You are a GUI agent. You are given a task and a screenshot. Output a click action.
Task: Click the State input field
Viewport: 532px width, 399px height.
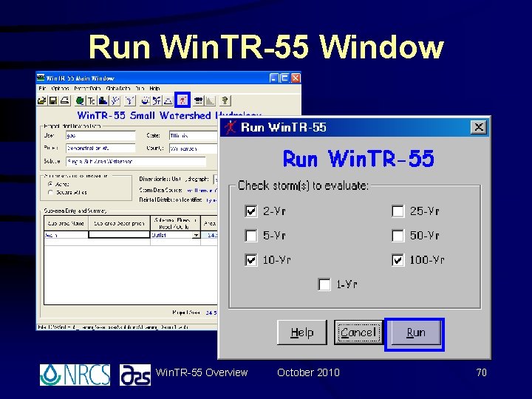(x=194, y=136)
